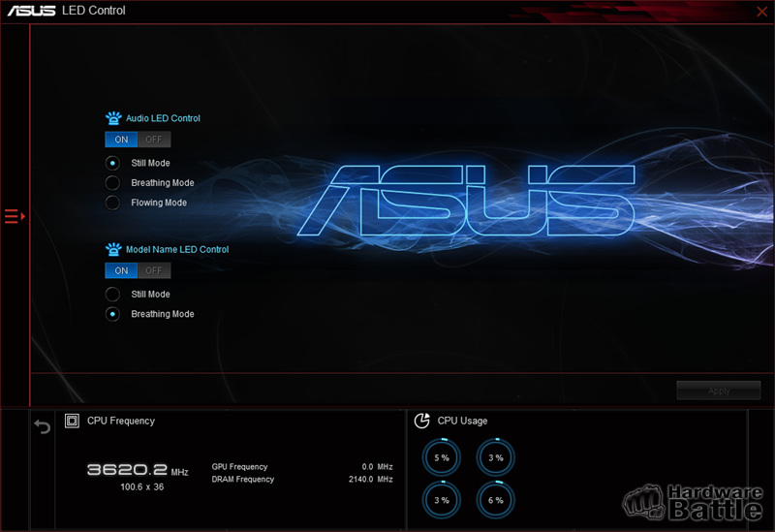
Task: Click the ASUS logo in title bar
Action: pos(31,11)
